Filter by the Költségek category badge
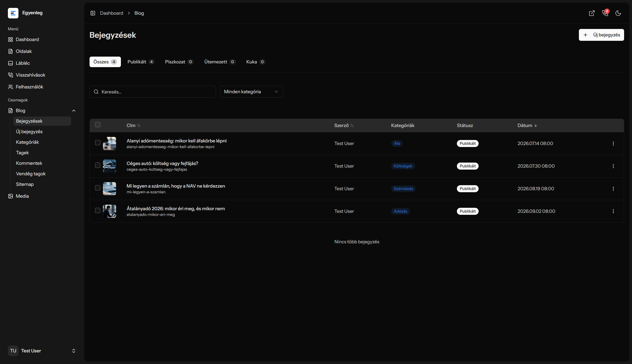Screen dimensions: 632x364 coord(403,166)
